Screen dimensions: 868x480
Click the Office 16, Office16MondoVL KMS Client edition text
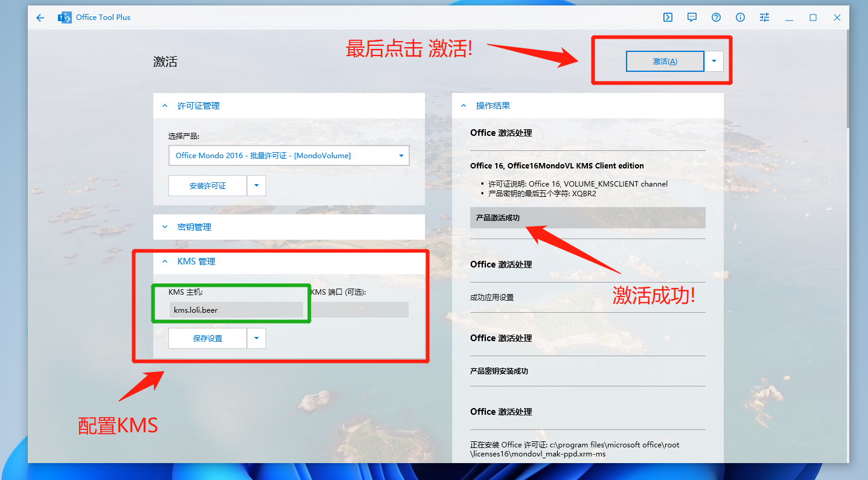coord(557,166)
